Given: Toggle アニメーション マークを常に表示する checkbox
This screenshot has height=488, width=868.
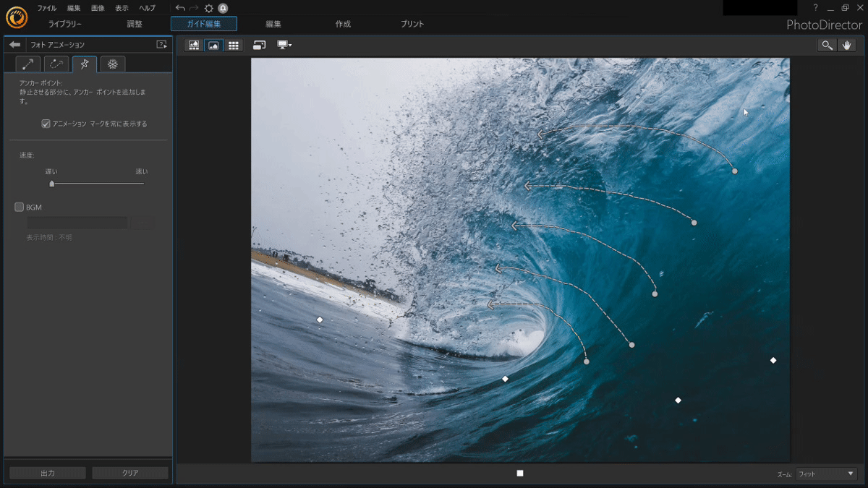Looking at the screenshot, I should (x=45, y=124).
